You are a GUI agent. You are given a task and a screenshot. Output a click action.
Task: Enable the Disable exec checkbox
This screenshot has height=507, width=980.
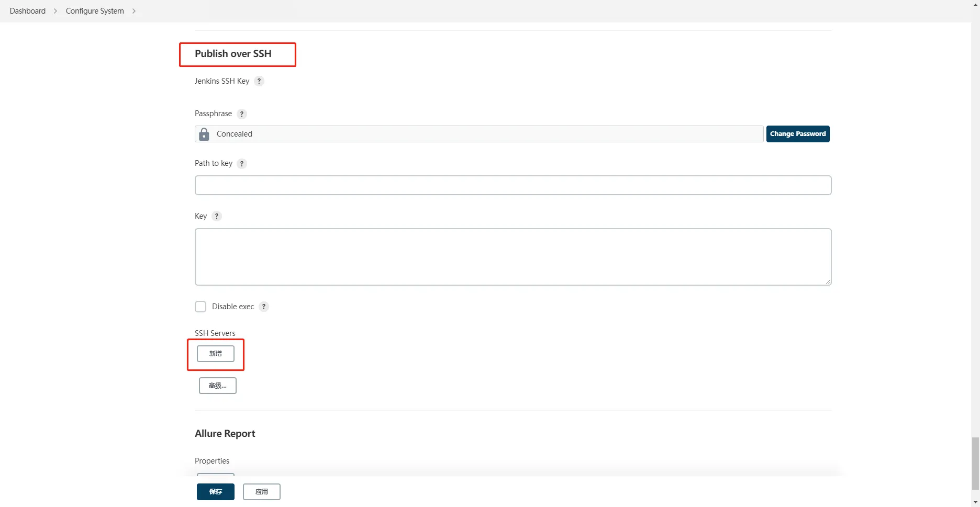[201, 307]
